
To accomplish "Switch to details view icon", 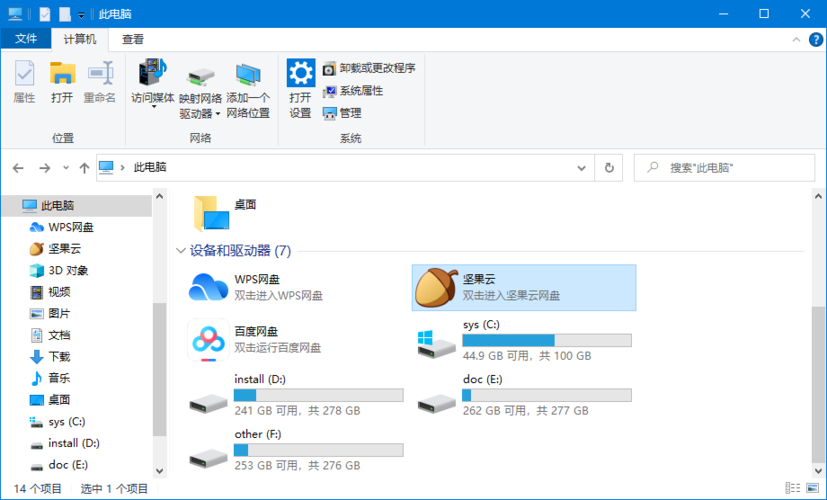I will [792, 488].
